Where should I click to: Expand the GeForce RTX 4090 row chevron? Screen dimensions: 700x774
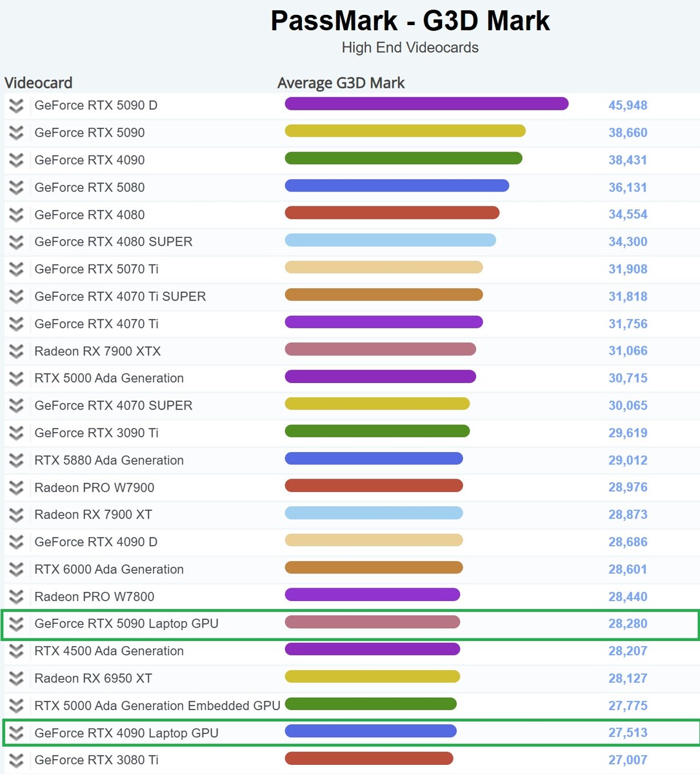tap(16, 160)
